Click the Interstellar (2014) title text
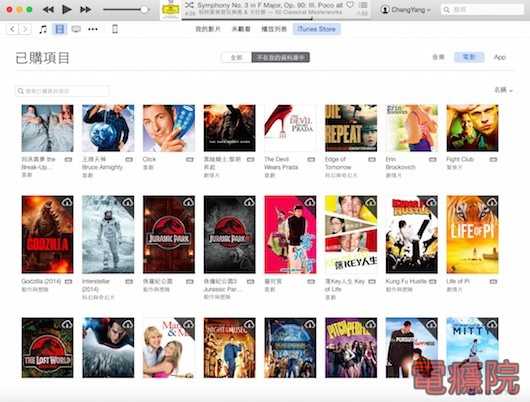The image size is (530, 402). (96, 285)
